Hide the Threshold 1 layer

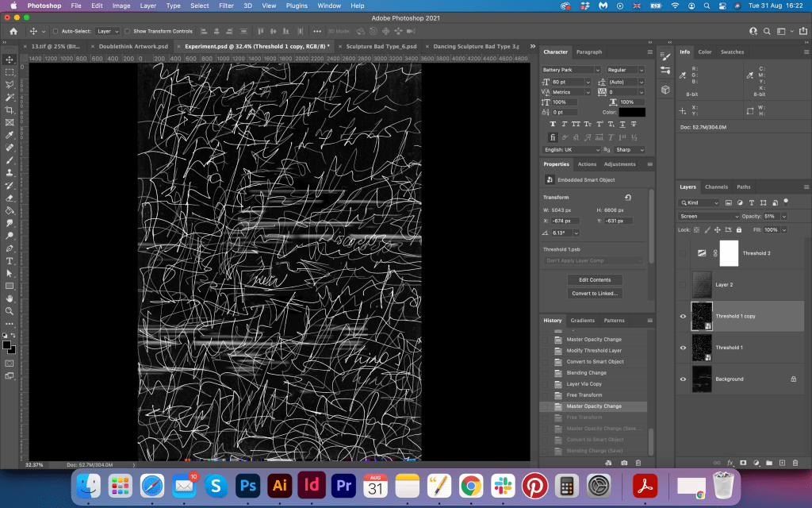pos(683,348)
